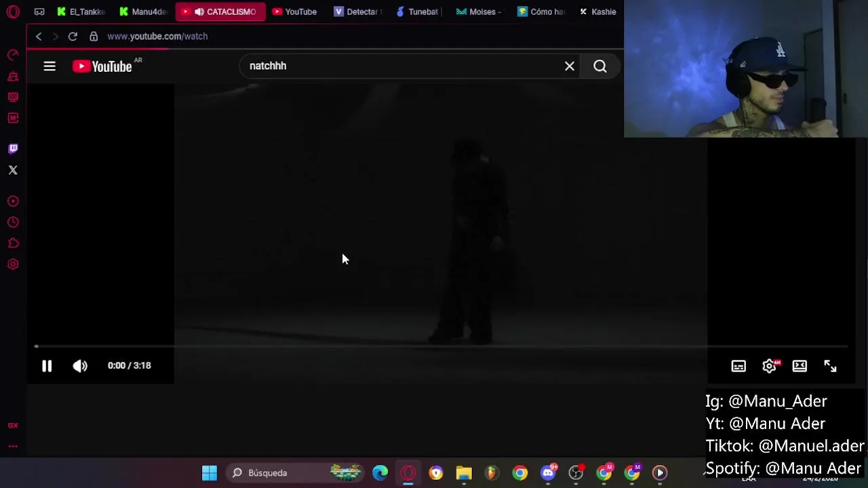Switch to the Manu4de Kick tab
This screenshot has height=488, width=868.
(143, 12)
